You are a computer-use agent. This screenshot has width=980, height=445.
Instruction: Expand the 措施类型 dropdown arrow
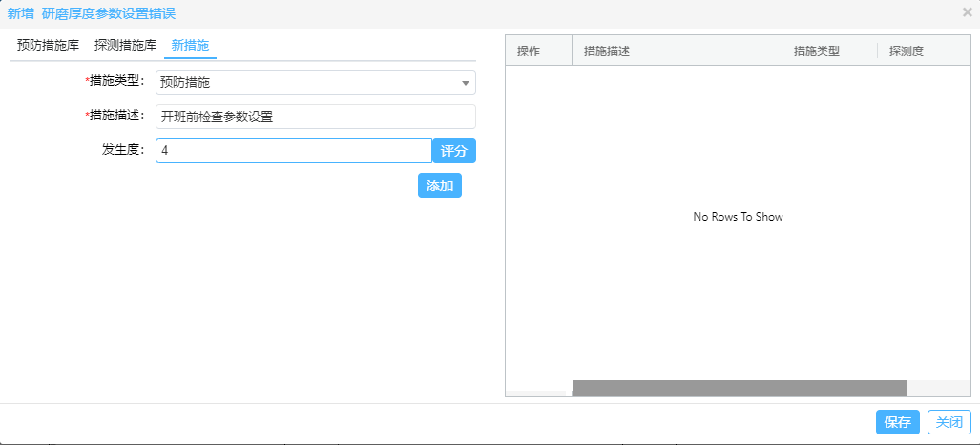point(465,83)
